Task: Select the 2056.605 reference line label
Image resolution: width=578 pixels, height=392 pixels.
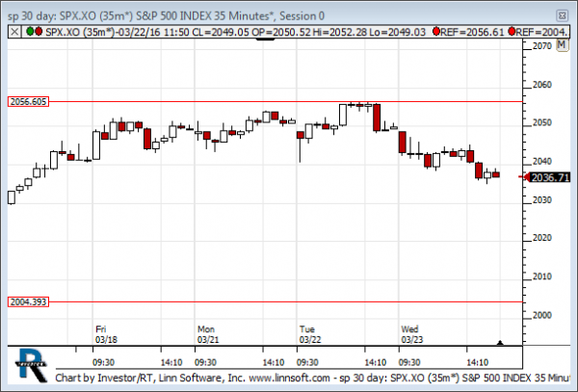Action: click(x=28, y=101)
